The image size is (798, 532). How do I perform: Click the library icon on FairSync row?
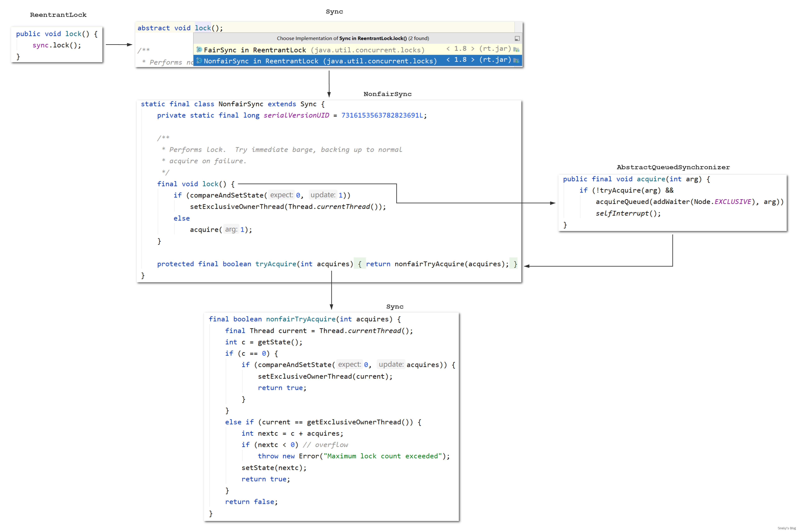(x=516, y=50)
